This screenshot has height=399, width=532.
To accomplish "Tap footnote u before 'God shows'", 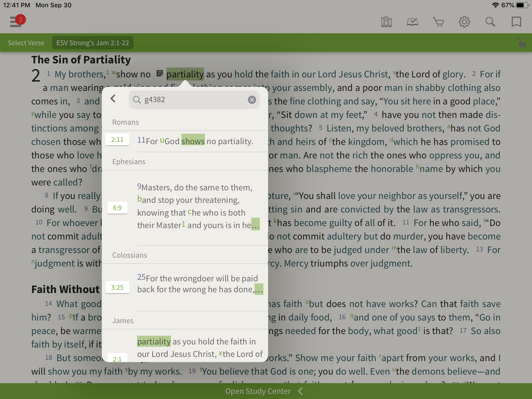I will [x=162, y=140].
